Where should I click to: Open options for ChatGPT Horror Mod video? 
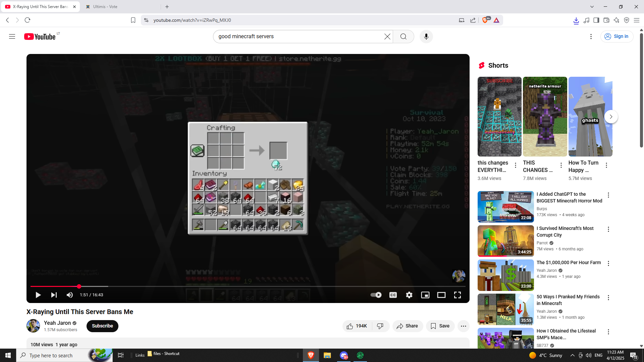pos(608,195)
